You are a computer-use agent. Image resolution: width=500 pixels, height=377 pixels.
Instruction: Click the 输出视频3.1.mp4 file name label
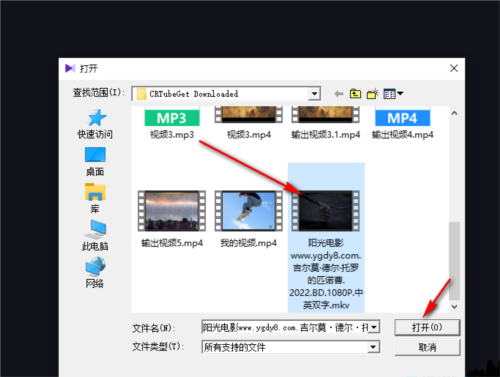pos(326,135)
